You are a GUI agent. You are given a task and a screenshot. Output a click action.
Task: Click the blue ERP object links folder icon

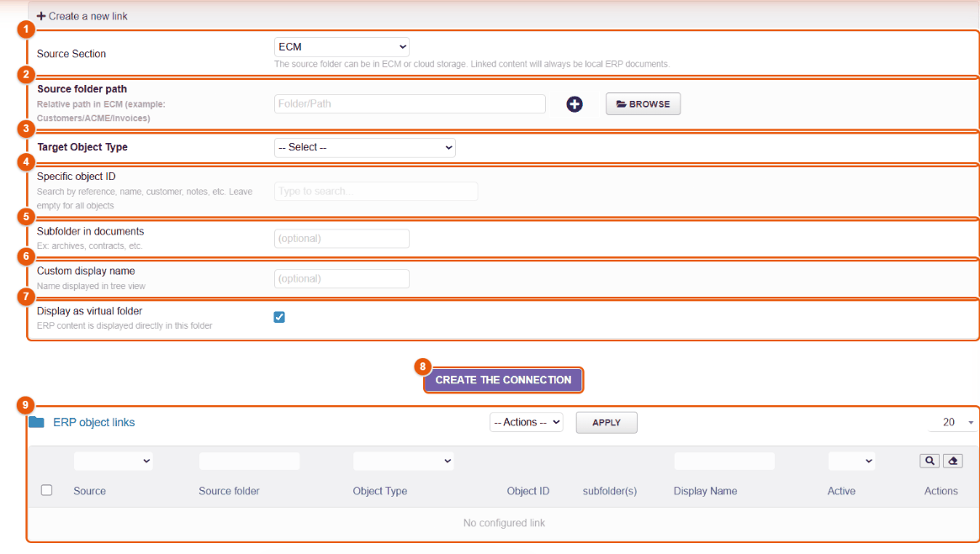pos(37,422)
